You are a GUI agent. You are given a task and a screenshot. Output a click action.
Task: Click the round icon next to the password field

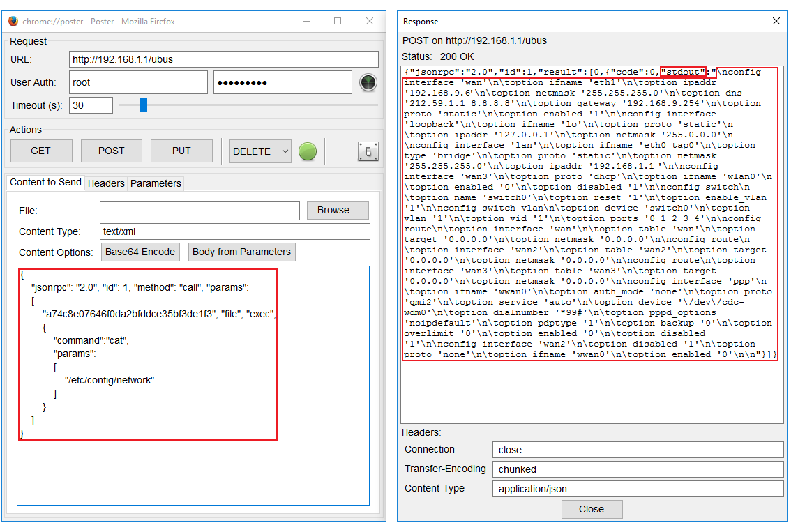368,82
